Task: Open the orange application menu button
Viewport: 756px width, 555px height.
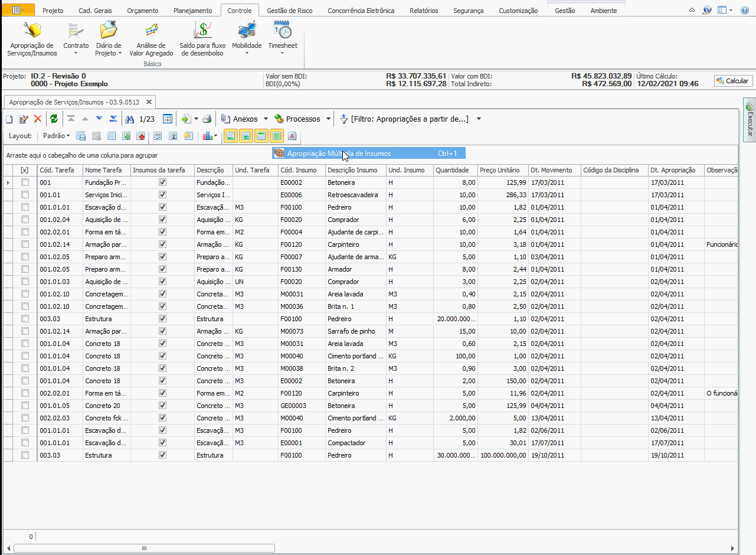Action: 19,10
